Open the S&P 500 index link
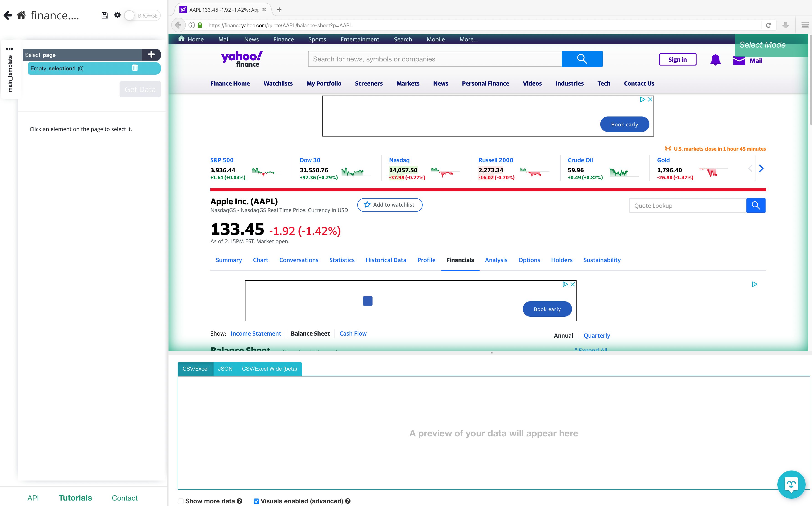The width and height of the screenshot is (812, 506). 222,160
